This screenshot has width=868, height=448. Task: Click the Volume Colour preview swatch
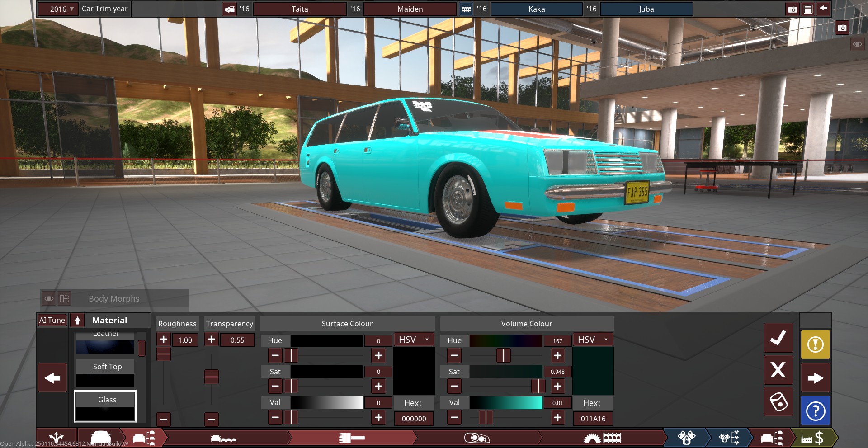[x=593, y=371]
